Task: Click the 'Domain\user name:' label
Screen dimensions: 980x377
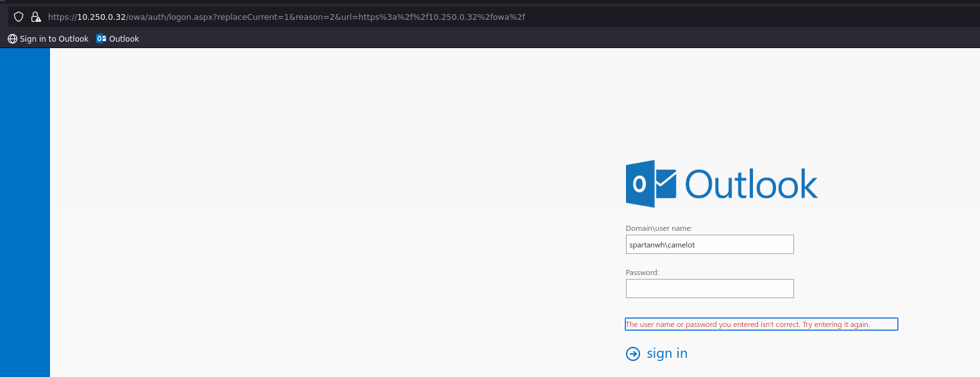Action: [x=659, y=228]
